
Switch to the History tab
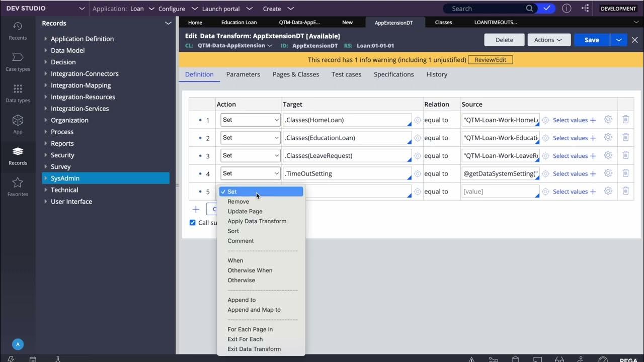(437, 74)
